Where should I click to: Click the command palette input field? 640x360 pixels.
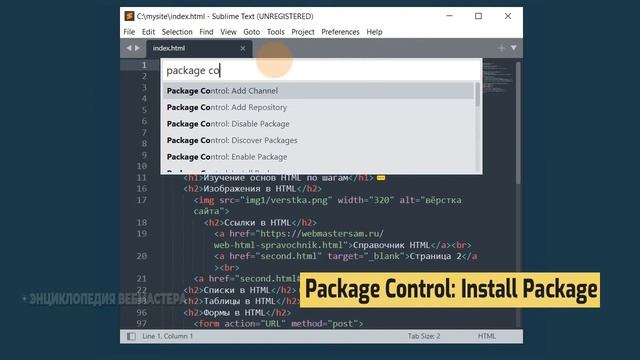(321, 71)
